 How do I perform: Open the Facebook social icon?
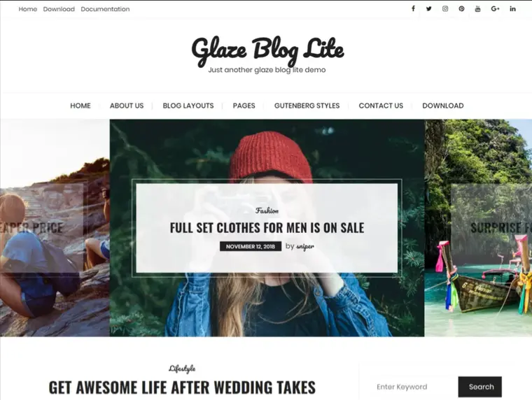pyautogui.click(x=413, y=9)
